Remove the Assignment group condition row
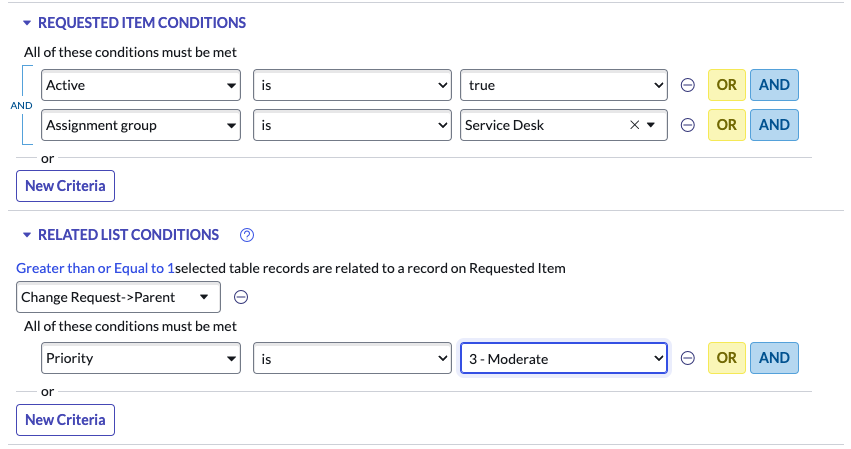 [x=688, y=125]
